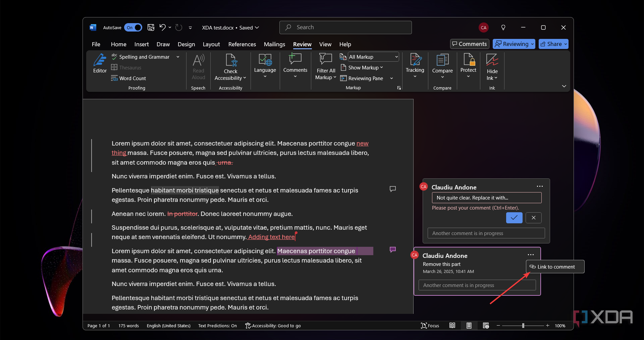Expand the Share dropdown arrow
The width and height of the screenshot is (644, 340).
(566, 44)
